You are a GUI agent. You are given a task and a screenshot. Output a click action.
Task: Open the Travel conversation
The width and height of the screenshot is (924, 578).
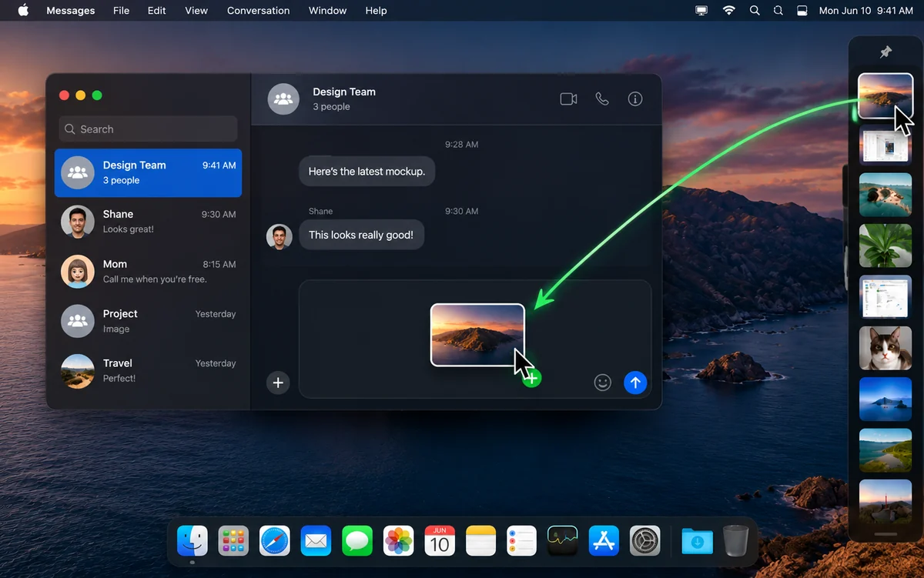click(148, 371)
